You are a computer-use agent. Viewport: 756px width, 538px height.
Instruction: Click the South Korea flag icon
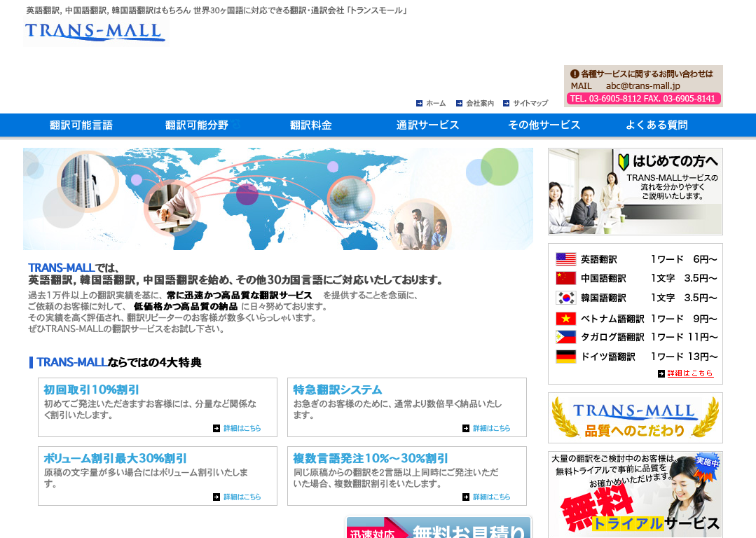(565, 298)
